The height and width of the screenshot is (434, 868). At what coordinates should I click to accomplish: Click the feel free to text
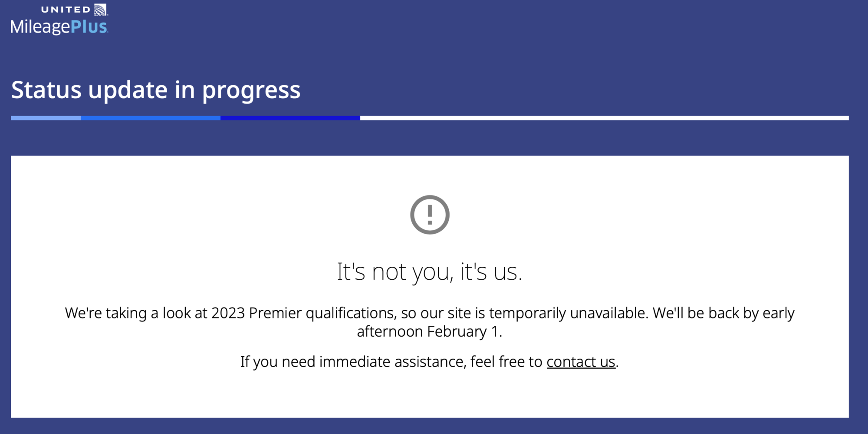point(506,361)
